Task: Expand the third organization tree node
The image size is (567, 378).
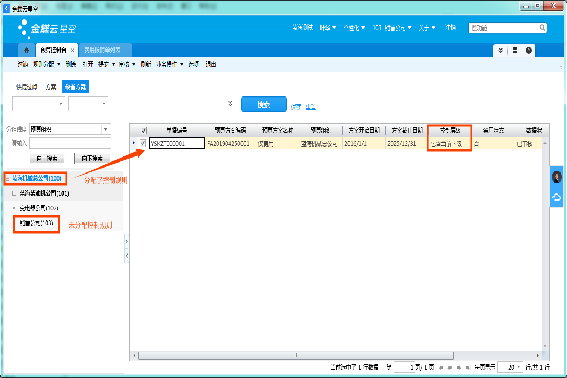Action: click(14, 208)
